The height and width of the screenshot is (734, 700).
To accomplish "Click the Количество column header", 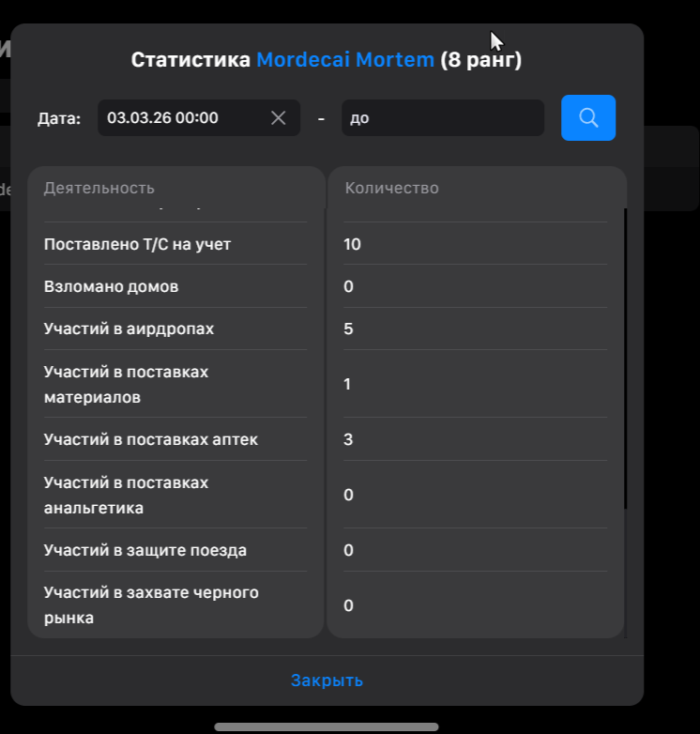I will 392,188.
